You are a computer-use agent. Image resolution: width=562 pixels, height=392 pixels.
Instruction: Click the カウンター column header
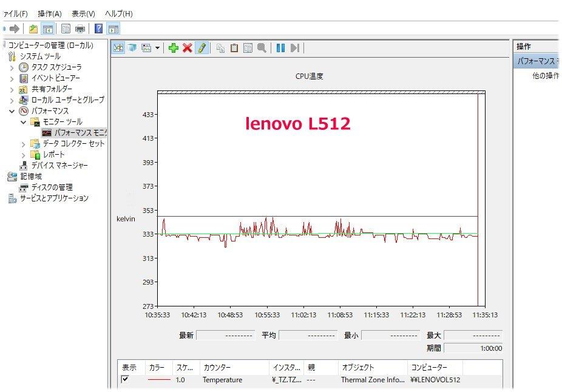point(234,367)
